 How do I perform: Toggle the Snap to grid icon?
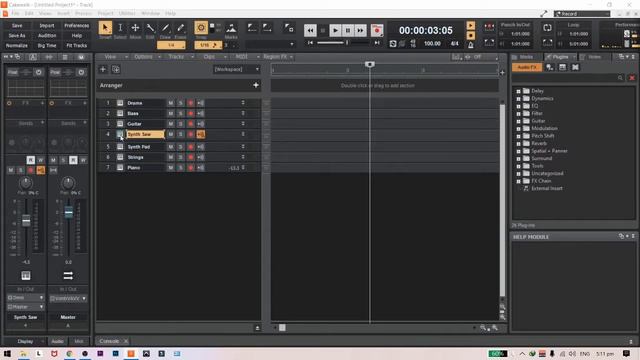pyautogui.click(x=201, y=28)
